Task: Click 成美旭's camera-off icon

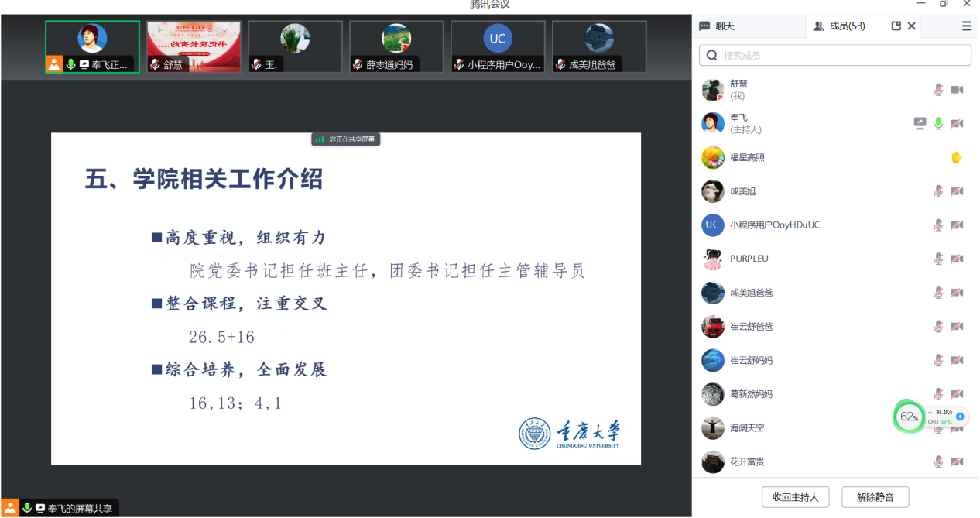Action: (x=957, y=191)
